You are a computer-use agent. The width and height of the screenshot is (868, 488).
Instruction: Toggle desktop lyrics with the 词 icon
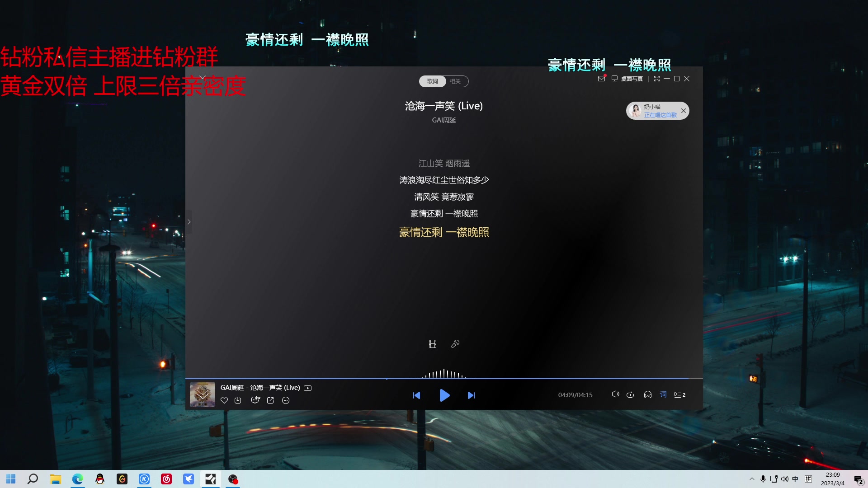pos(663,394)
